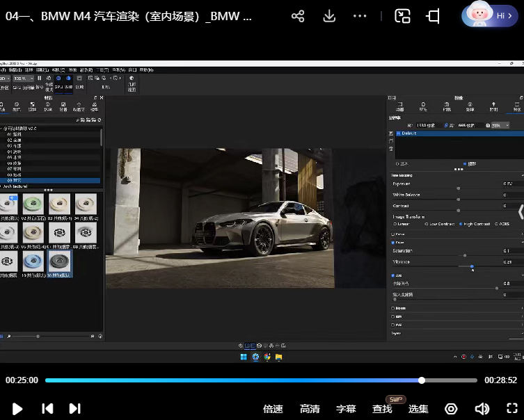This screenshot has height=420, width=524.
Task: Open the three-dot more options menu
Action: coord(360,16)
